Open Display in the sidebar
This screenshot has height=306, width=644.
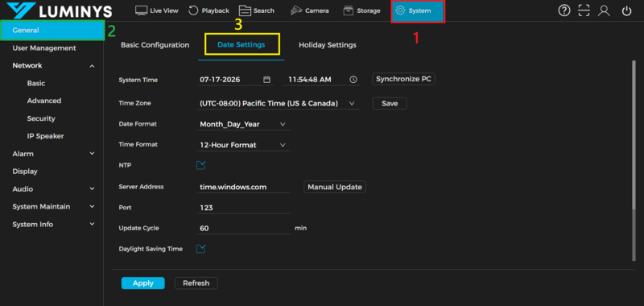click(x=25, y=172)
